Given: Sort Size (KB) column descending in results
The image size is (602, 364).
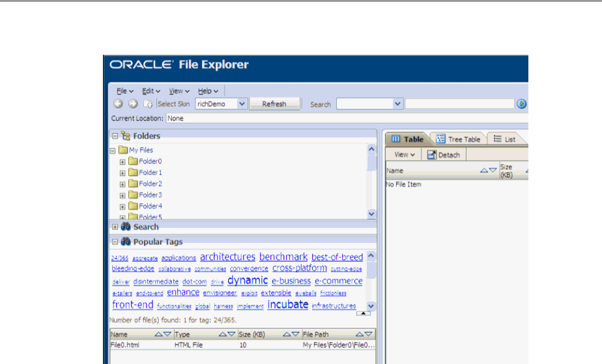Looking at the screenshot, I should tap(296, 335).
